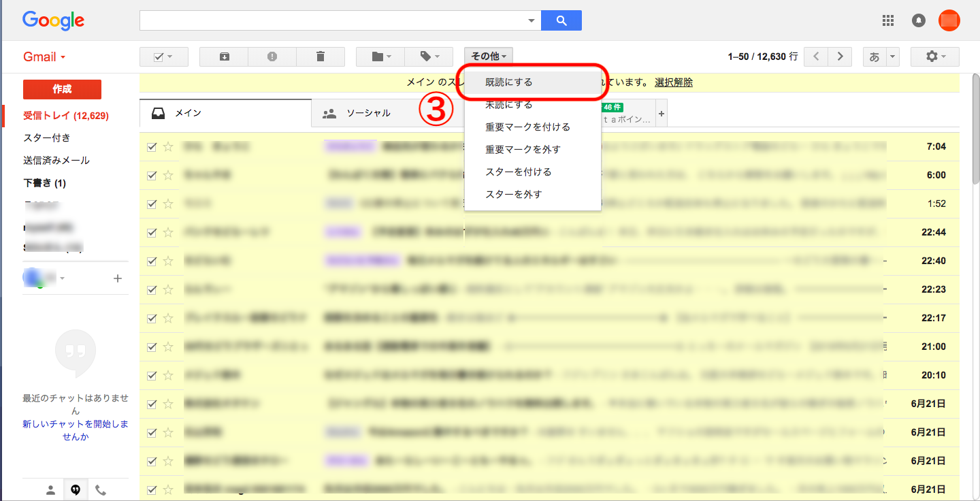Click inside the Google search field

click(x=333, y=20)
